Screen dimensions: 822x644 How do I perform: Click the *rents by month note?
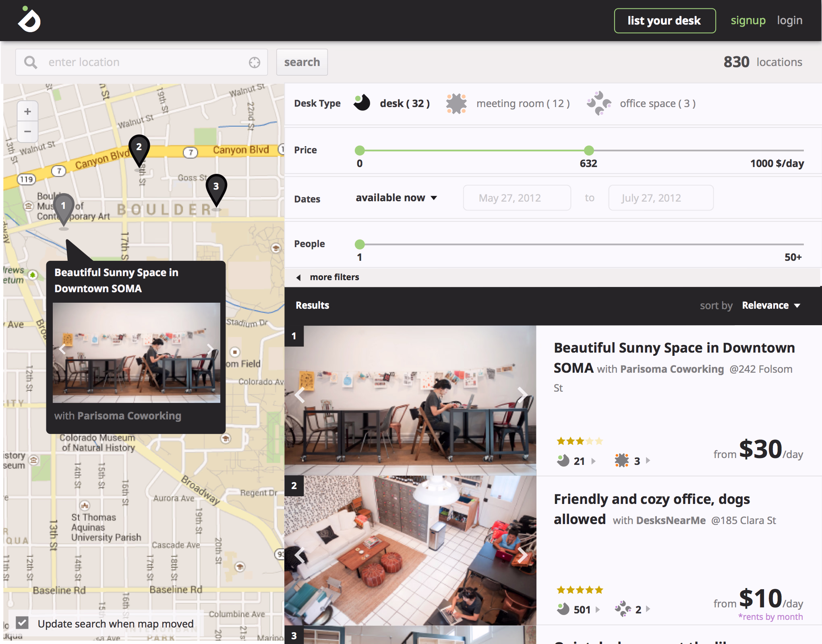770,617
